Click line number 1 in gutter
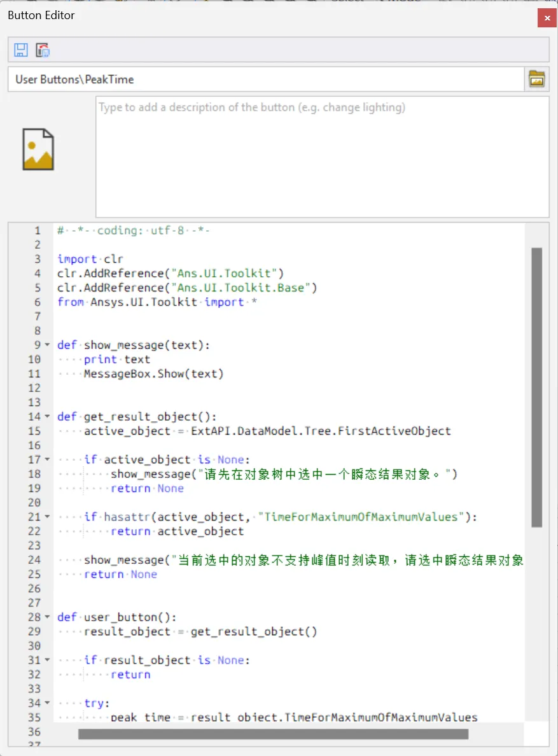The height and width of the screenshot is (756, 558). point(38,230)
